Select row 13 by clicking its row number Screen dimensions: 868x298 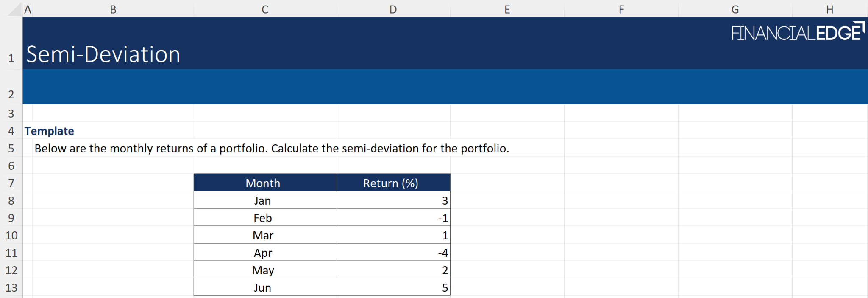11,287
